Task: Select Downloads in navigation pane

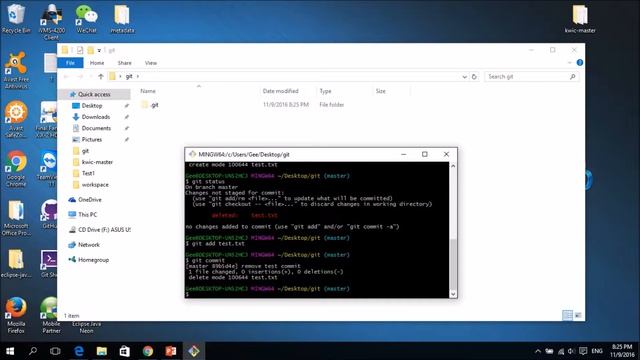Action: pyautogui.click(x=96, y=117)
